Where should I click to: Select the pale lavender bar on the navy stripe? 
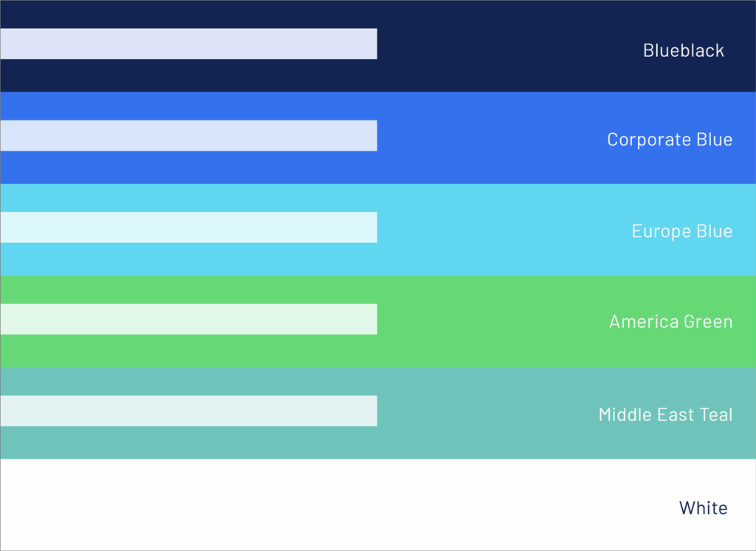coord(188,44)
